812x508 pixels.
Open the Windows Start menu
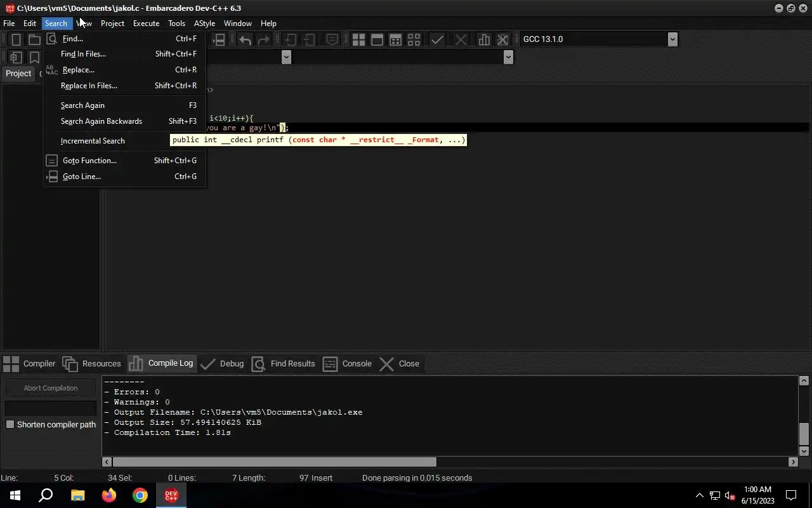click(x=15, y=495)
